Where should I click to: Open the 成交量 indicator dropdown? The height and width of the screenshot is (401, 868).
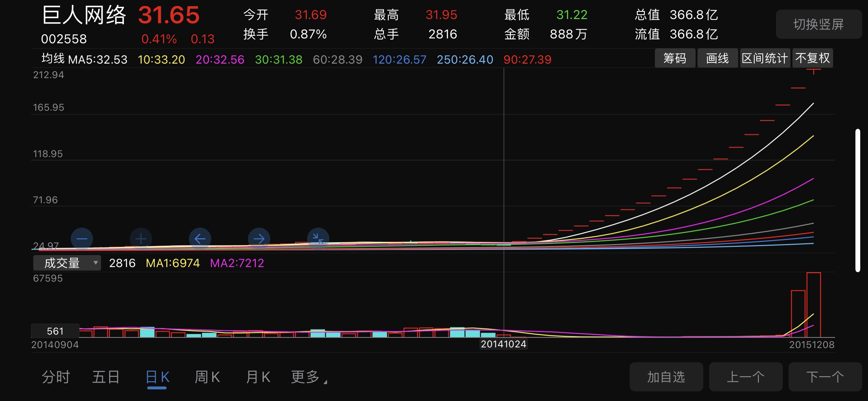[67, 263]
